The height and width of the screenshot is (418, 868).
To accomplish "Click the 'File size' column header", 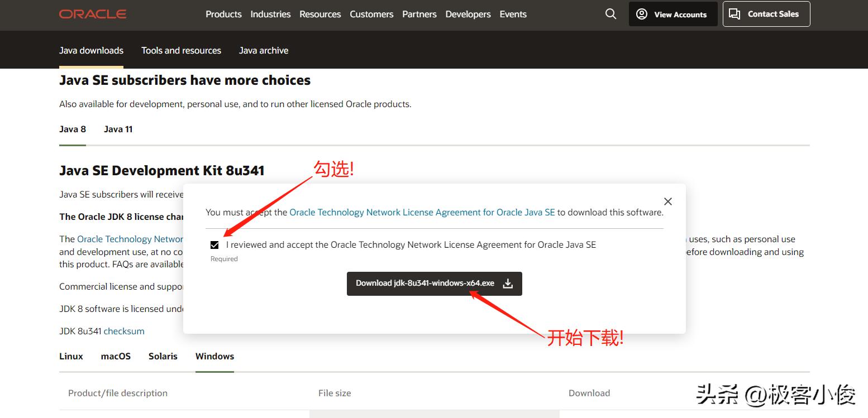I will [x=335, y=393].
